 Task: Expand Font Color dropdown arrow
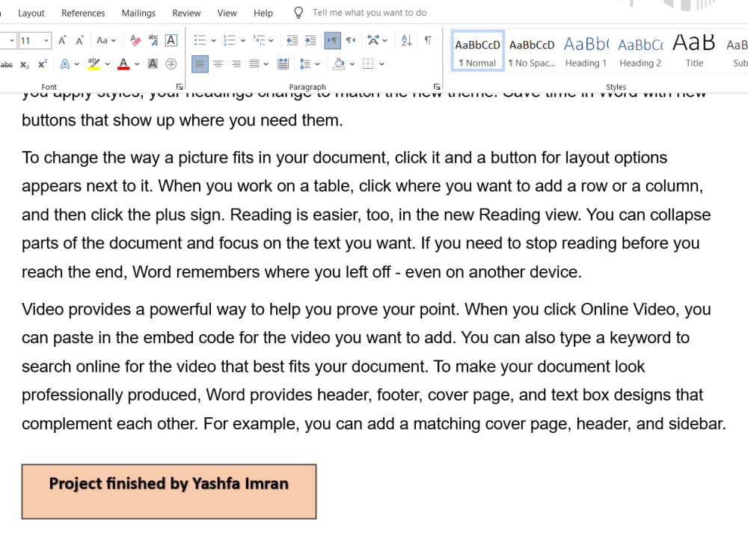pyautogui.click(x=137, y=64)
